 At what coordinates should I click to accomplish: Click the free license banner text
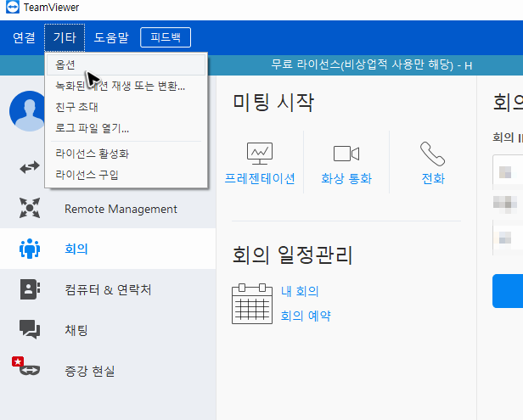[x=372, y=64]
